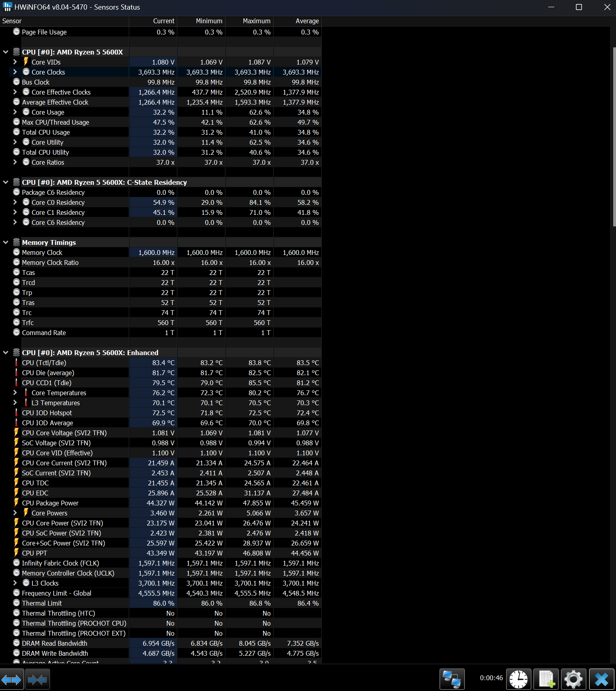The height and width of the screenshot is (691, 616).
Task: Click the Minimum column header
Action: click(201, 21)
